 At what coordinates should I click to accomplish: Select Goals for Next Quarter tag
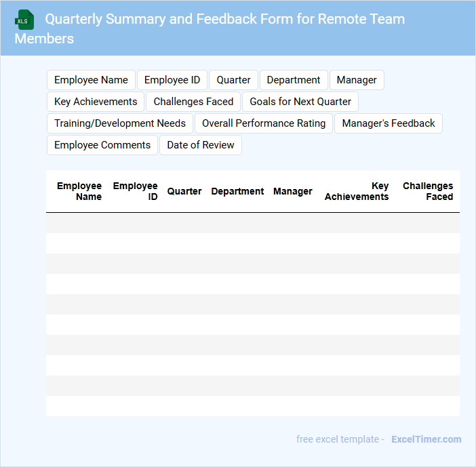coord(300,102)
